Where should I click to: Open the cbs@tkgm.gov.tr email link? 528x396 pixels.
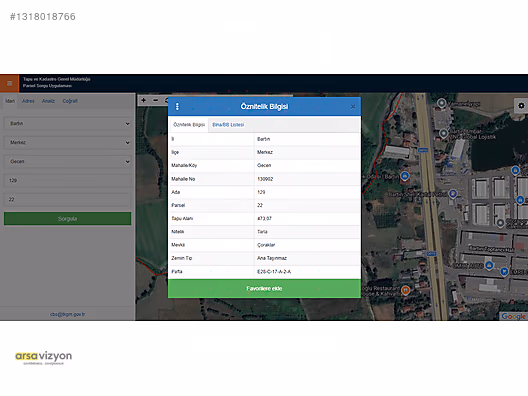click(x=68, y=314)
